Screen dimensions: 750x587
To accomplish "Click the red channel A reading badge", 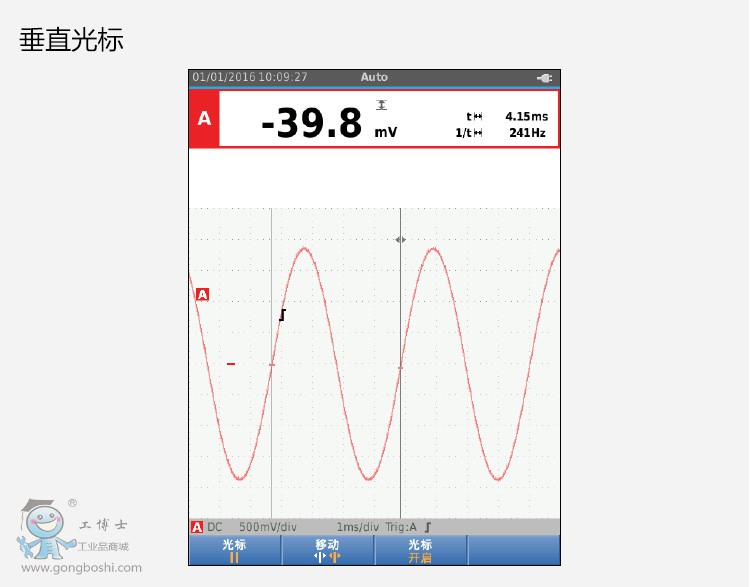I will 204,119.
